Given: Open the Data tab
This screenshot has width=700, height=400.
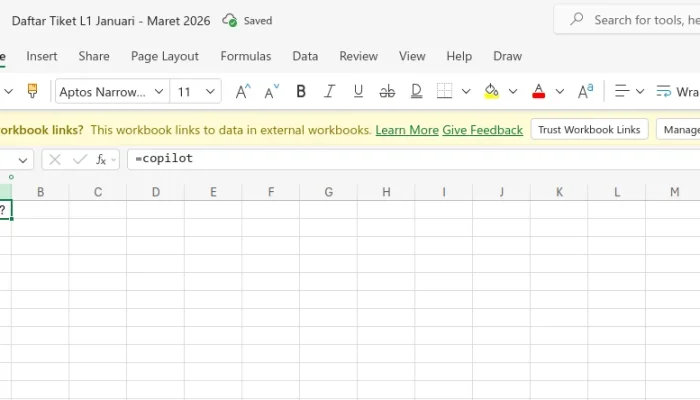Looking at the screenshot, I should tap(305, 56).
